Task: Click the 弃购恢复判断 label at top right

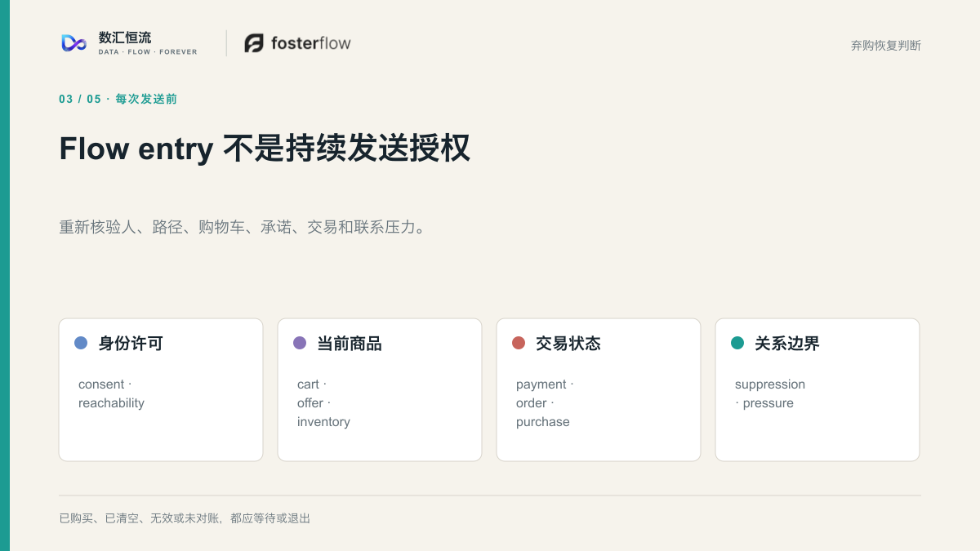Action: coord(886,46)
